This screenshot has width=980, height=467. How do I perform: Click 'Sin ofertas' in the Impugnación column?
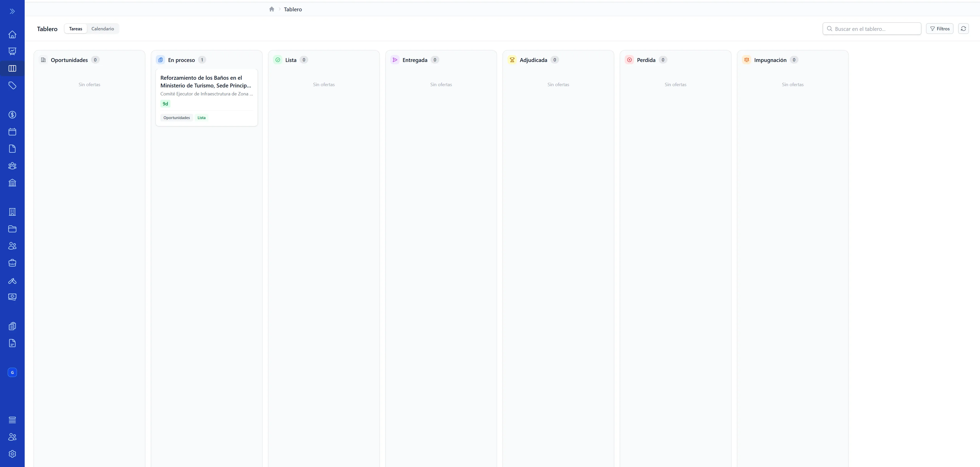792,85
